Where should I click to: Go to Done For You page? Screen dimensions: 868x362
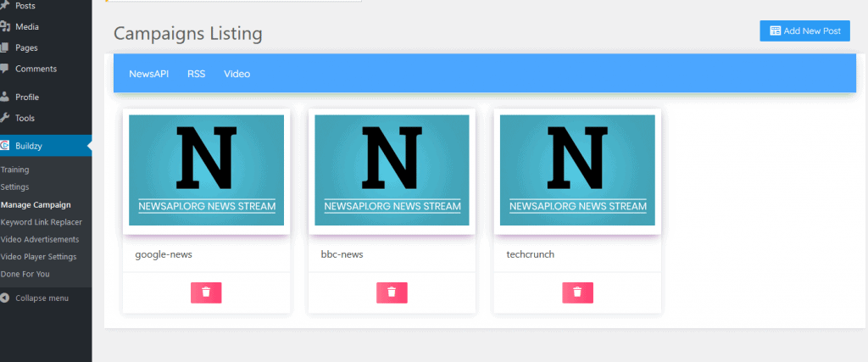click(x=26, y=274)
